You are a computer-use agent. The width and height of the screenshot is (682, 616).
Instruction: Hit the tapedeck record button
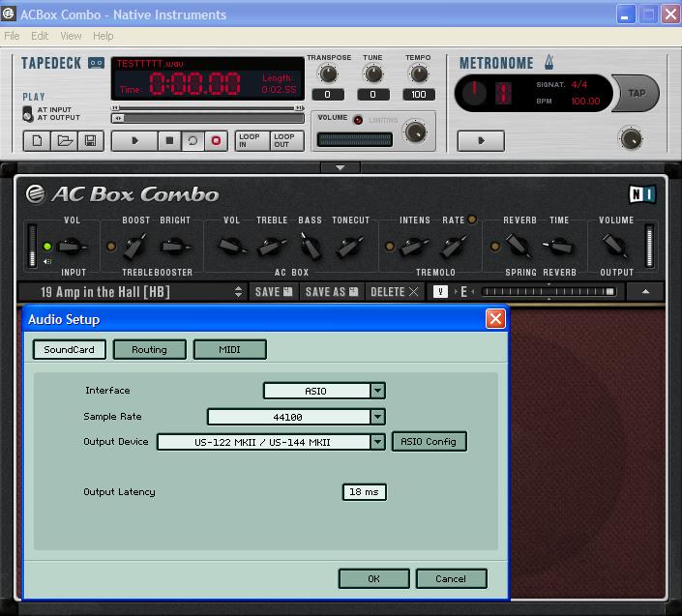216,141
